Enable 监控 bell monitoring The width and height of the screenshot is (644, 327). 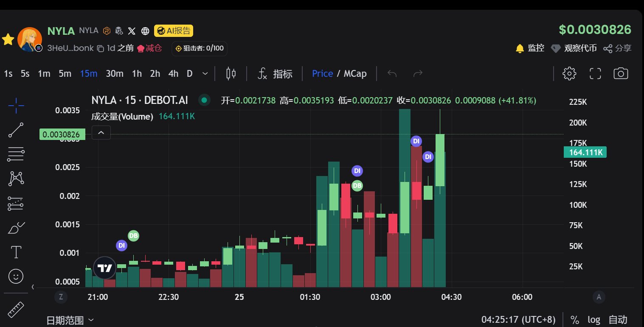pyautogui.click(x=530, y=48)
